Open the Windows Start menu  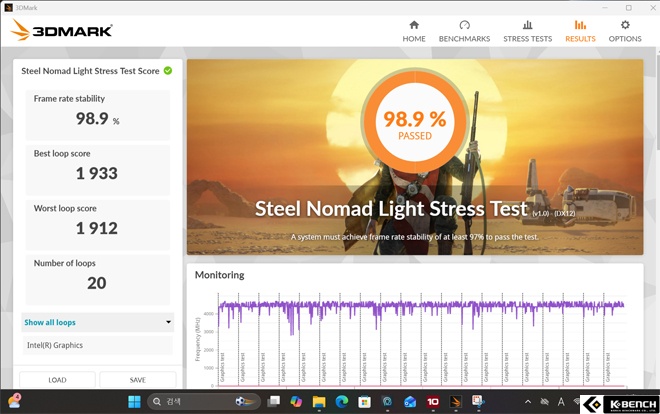[134, 402]
